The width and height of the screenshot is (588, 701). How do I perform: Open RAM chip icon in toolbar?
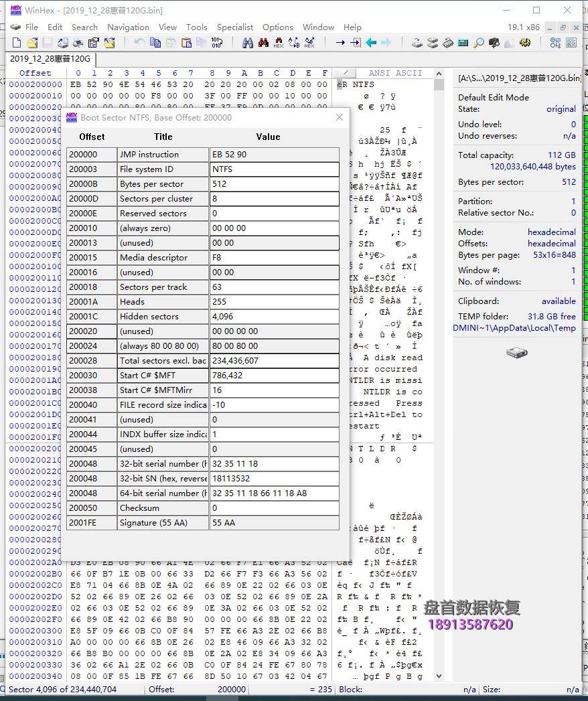[x=447, y=43]
